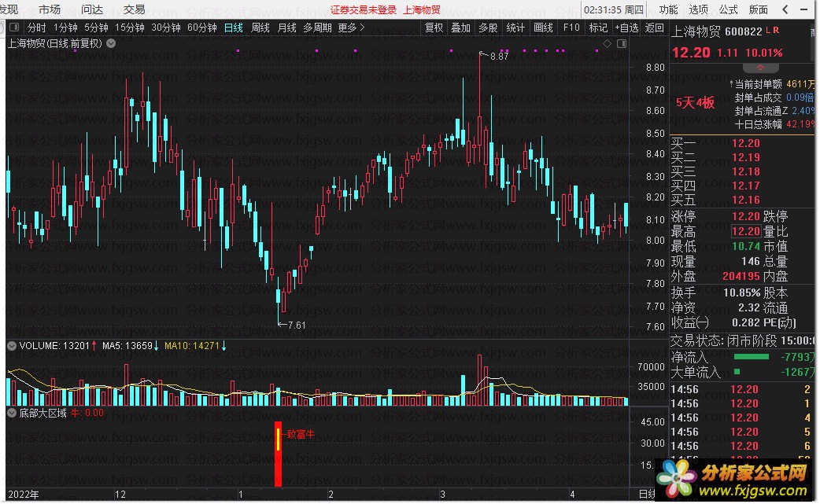The image size is (820, 504).
Task: Open the 画线 drawing tool
Action: tap(543, 28)
